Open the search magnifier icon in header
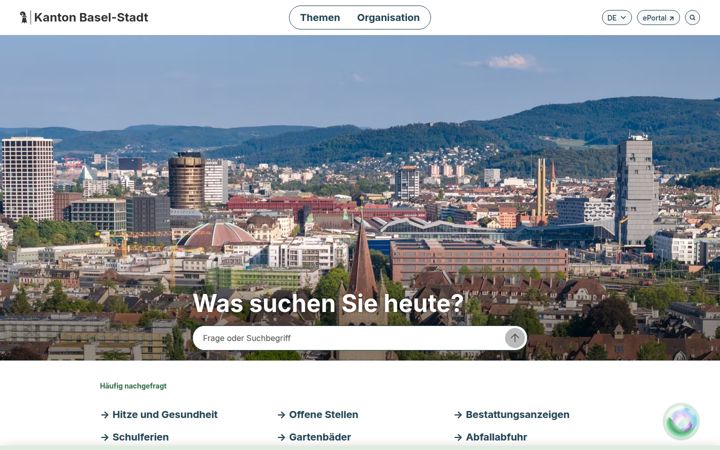Screen dimensions: 720x450 coord(692,17)
